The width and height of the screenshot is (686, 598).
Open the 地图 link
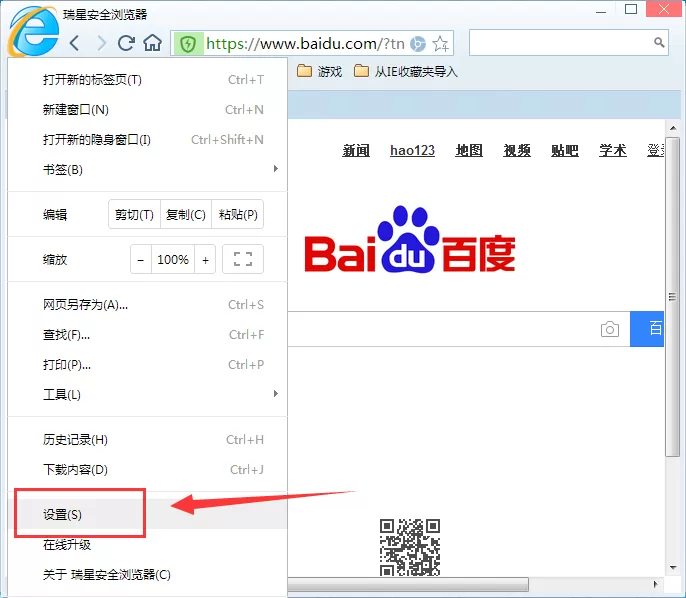pos(469,150)
